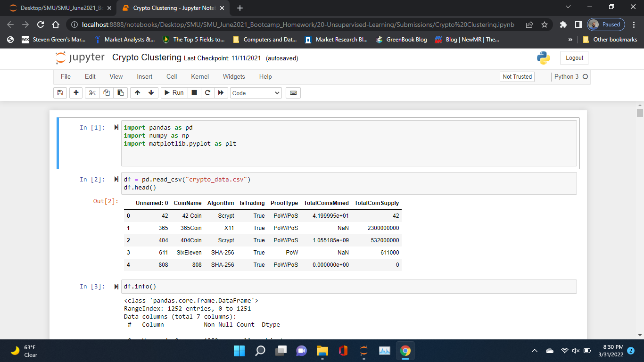644x362 pixels.
Task: Restart the kernel icon
Action: click(207, 93)
